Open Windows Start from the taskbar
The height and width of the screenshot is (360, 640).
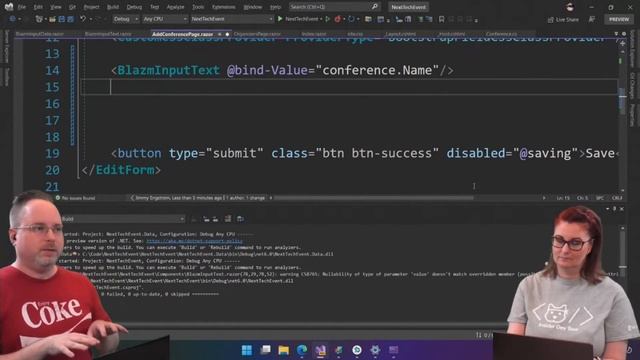pyautogui.click(x=247, y=350)
